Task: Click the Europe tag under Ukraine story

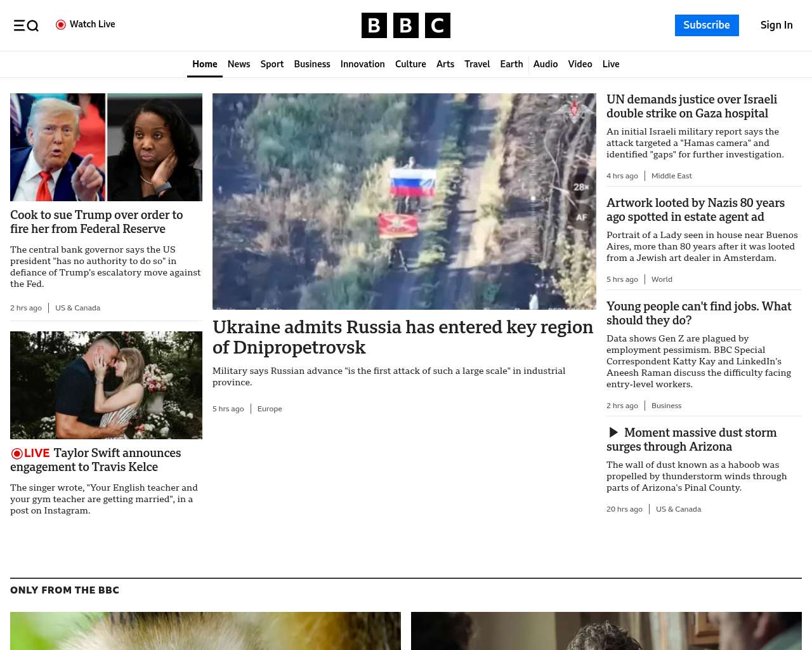Action: [270, 409]
